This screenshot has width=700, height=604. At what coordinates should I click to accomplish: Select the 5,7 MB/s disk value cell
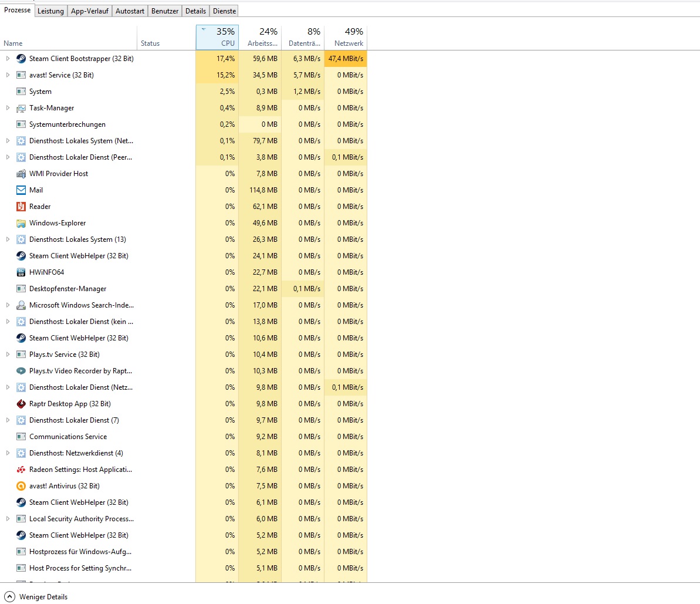click(x=303, y=75)
